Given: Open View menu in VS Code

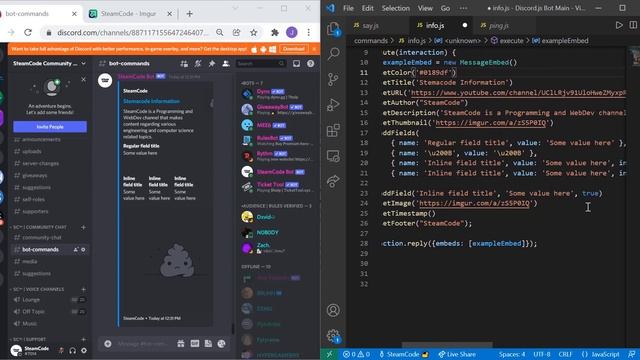Looking at the screenshot, I should (x=425, y=8).
